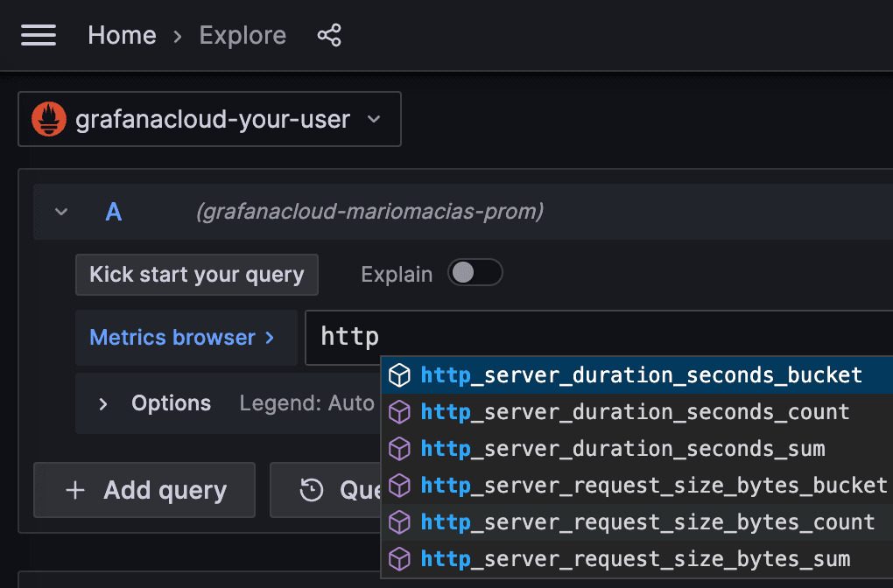Screen dimensions: 893x588
Task: Click the cube icon beside http_server_duration_seconds_sum
Action: 400,448
